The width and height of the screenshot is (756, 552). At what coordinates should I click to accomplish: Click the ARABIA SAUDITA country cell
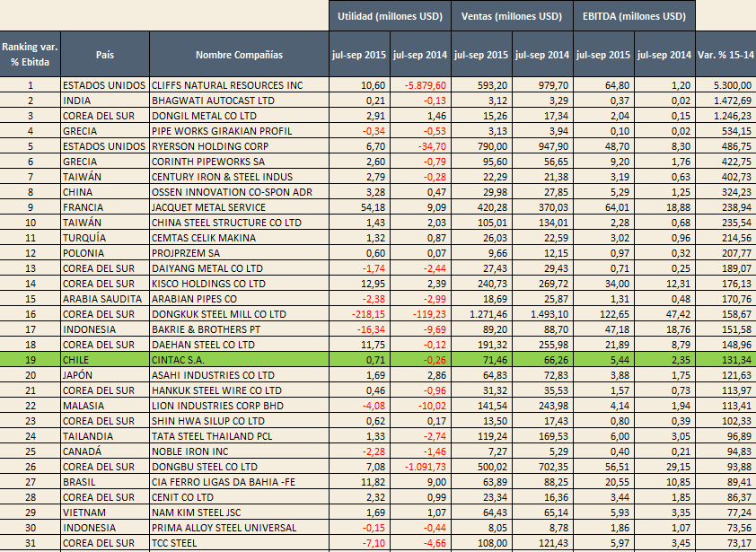tap(105, 299)
